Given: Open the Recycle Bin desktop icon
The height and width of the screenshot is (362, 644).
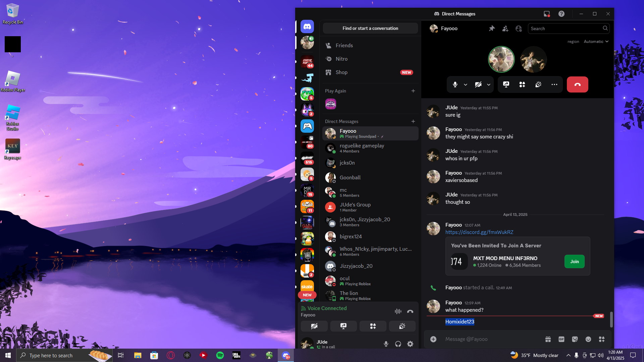Looking at the screenshot, I should click(x=13, y=14).
